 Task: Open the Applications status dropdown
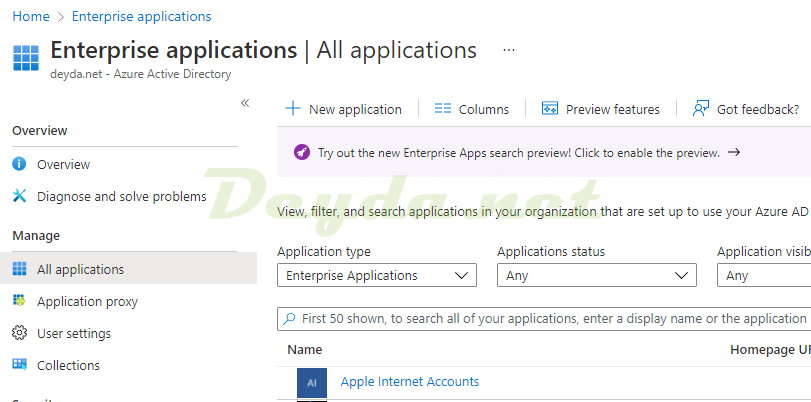[x=596, y=275]
